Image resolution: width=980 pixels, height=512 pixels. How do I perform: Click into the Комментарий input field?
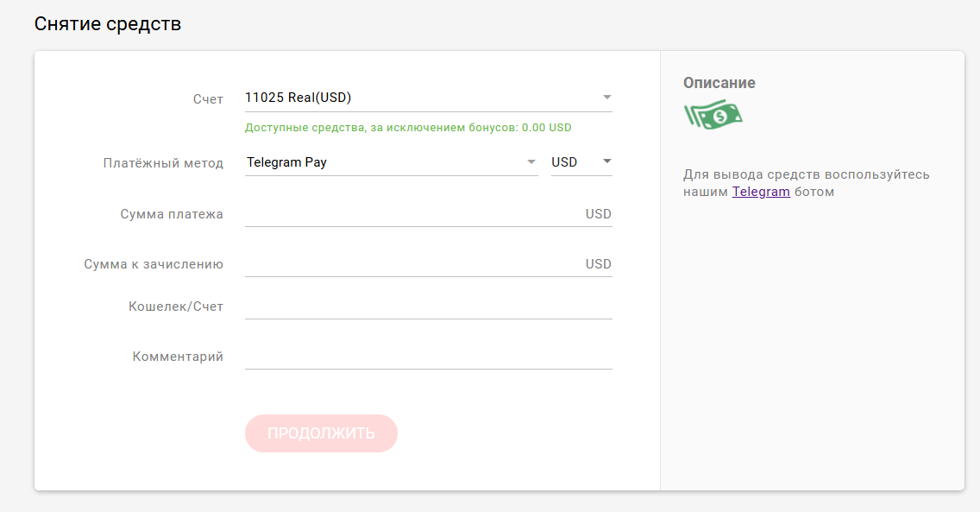[428, 357]
